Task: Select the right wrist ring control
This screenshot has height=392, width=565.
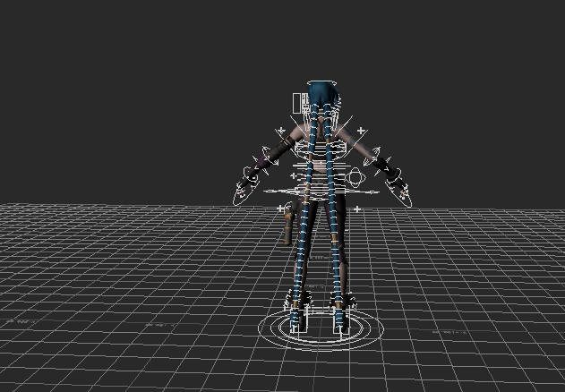Action: coord(393,175)
